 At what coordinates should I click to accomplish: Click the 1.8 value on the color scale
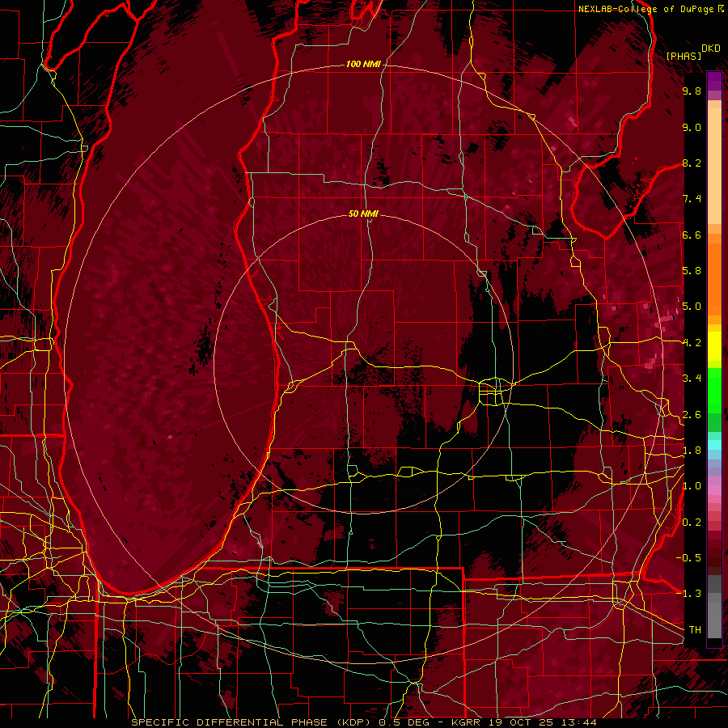692,451
